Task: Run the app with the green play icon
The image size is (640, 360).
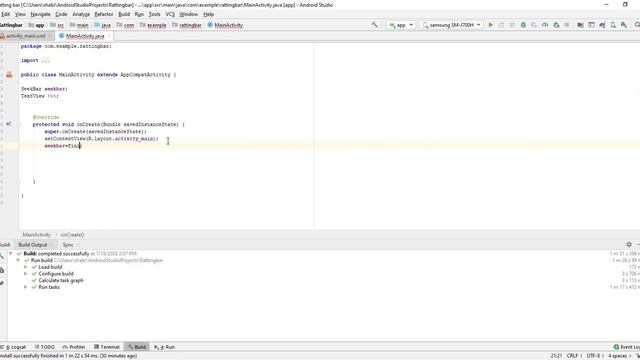Action: pyautogui.click(x=491, y=25)
